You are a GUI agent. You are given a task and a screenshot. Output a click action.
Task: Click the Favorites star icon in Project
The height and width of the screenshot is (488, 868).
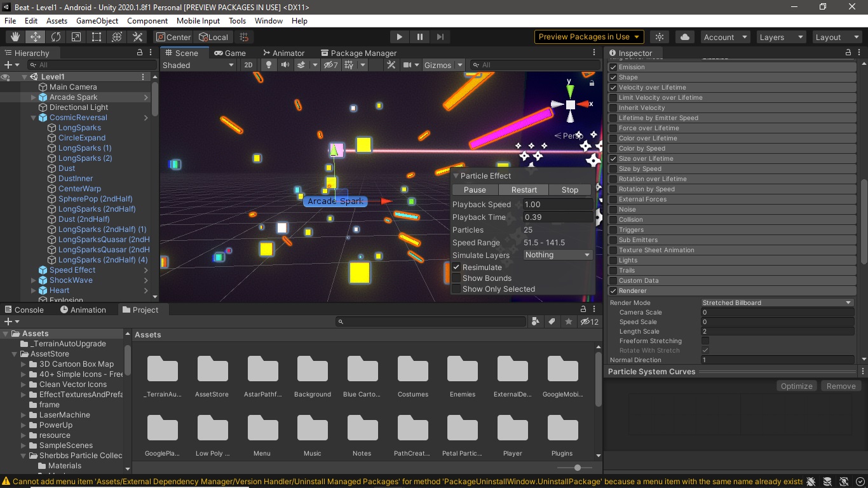point(569,322)
